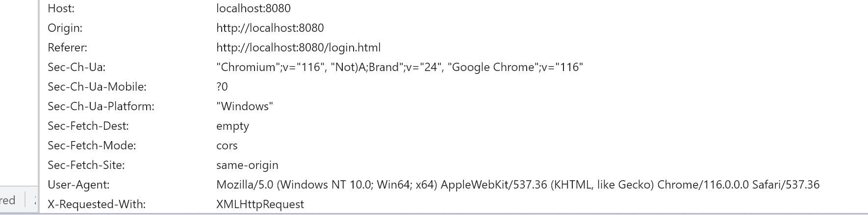Viewport: 868px width, 215px height.
Task: Click the Origin header name
Action: [65, 28]
